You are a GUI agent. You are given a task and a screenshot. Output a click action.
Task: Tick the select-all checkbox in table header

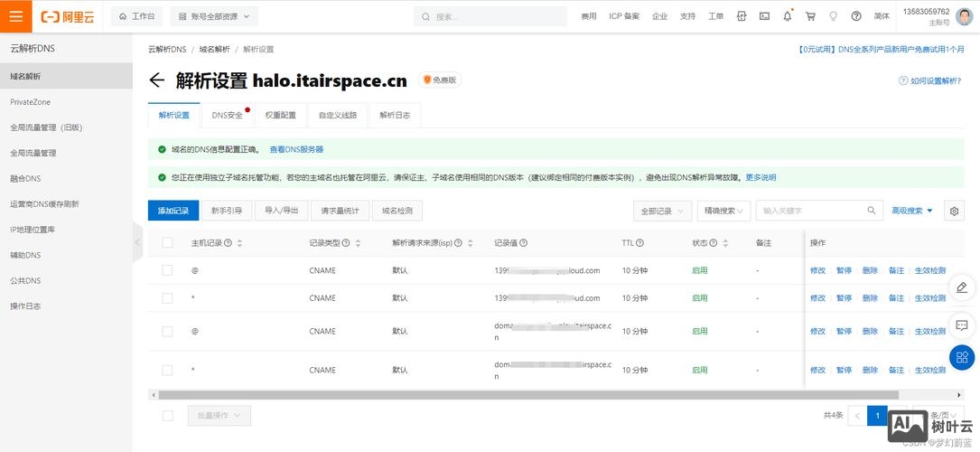click(167, 242)
